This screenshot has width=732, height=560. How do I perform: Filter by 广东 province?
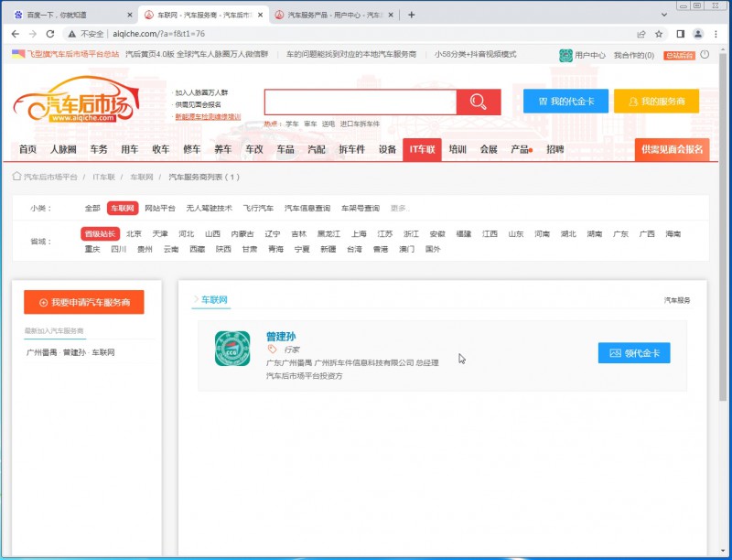tap(621, 234)
